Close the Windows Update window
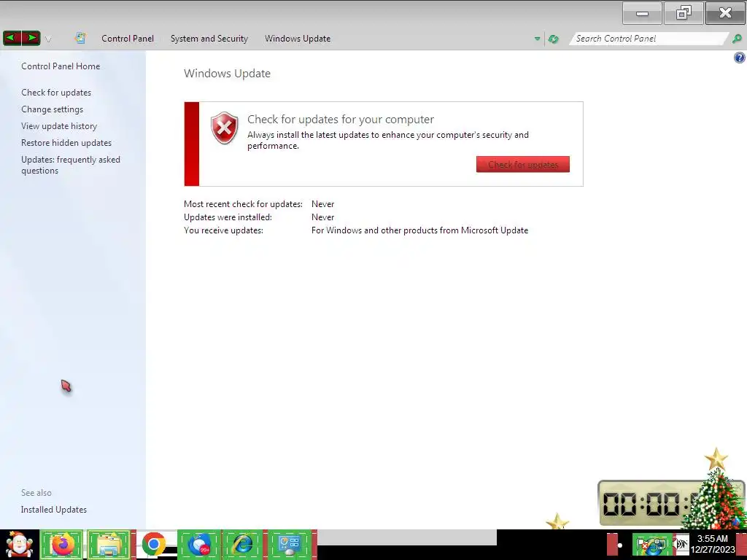This screenshot has height=560, width=747. pyautogui.click(x=725, y=13)
